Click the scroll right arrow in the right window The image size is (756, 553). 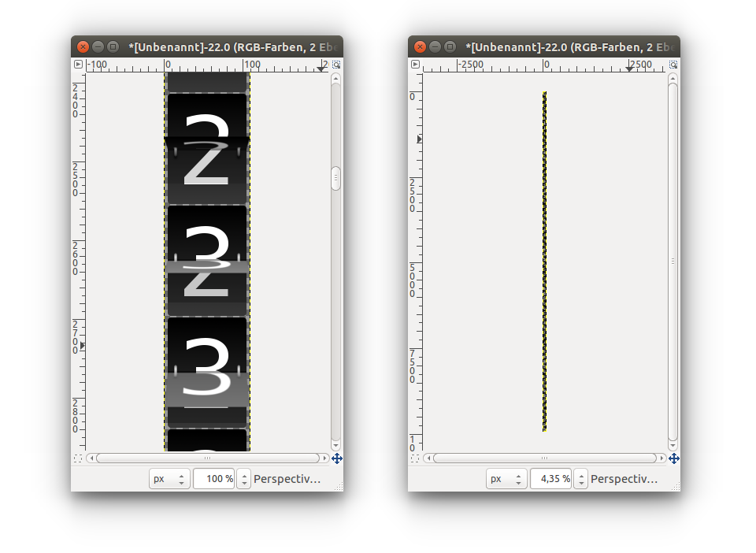tap(661, 458)
